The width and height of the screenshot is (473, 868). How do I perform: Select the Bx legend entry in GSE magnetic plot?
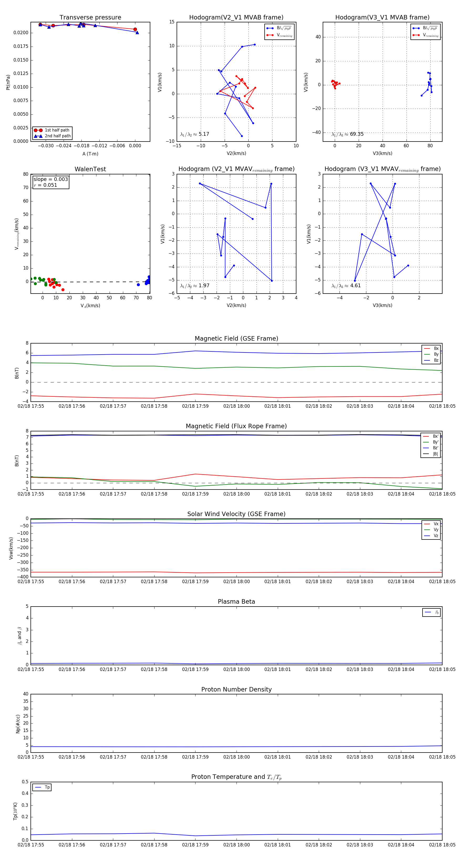click(x=431, y=349)
